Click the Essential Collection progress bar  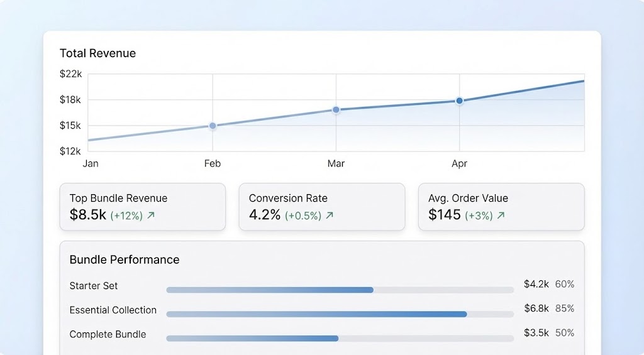(340, 314)
